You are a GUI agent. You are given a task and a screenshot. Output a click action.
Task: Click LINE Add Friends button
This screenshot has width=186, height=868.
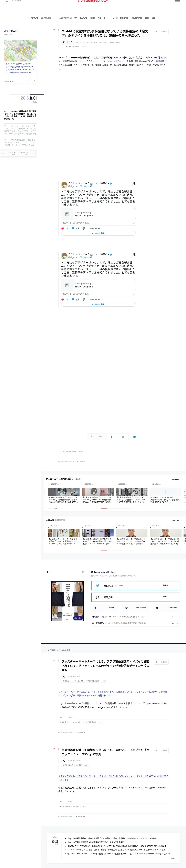tap(136, 608)
